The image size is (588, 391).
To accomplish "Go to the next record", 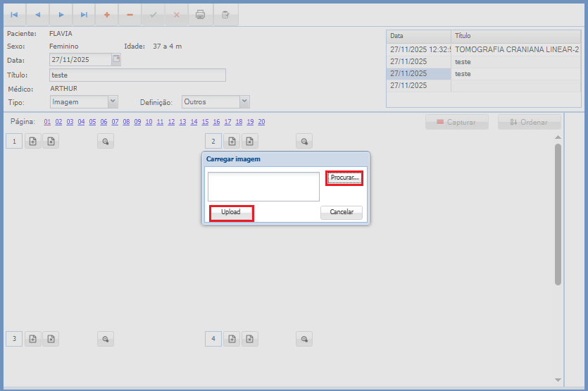I will 61,15.
